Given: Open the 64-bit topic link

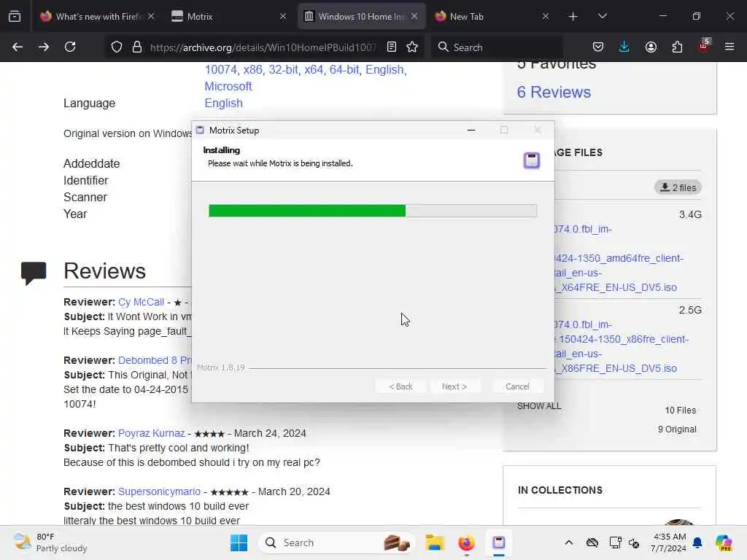Looking at the screenshot, I should pyautogui.click(x=344, y=69).
